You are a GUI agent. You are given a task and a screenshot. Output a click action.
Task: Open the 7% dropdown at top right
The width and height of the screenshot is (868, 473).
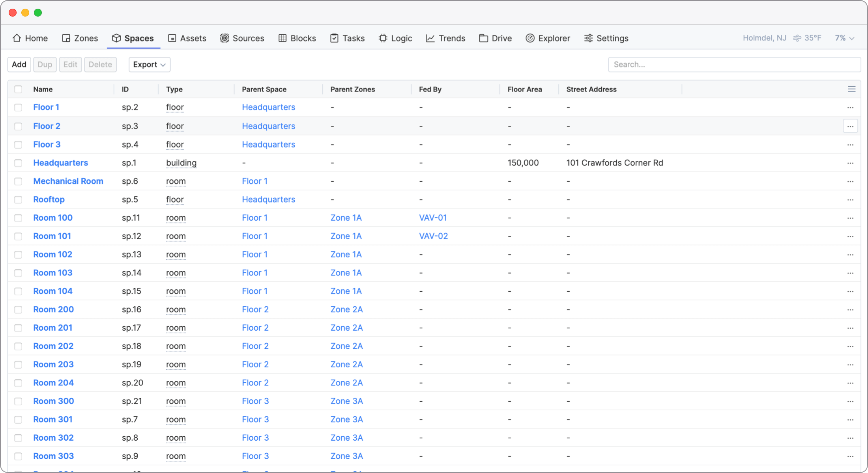coord(844,38)
